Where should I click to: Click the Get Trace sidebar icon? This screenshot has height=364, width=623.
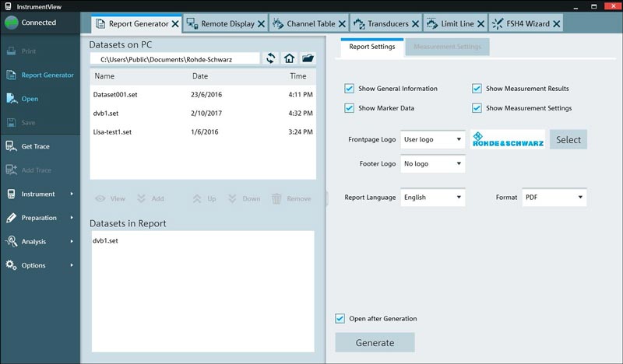(x=12, y=146)
